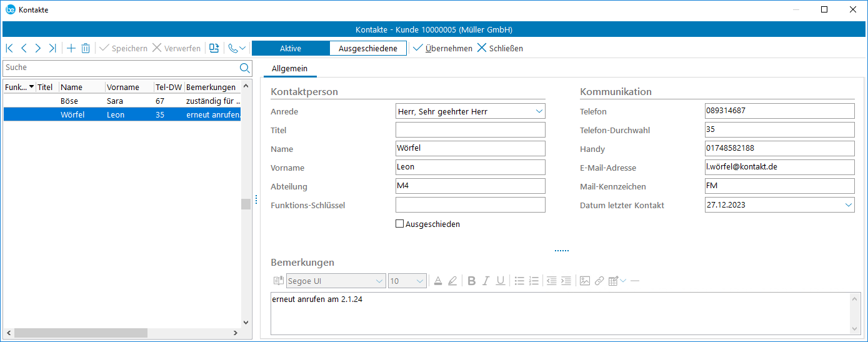The height and width of the screenshot is (342, 868).
Task: Tick the Ausgeschieden checkbox
Action: tap(400, 224)
